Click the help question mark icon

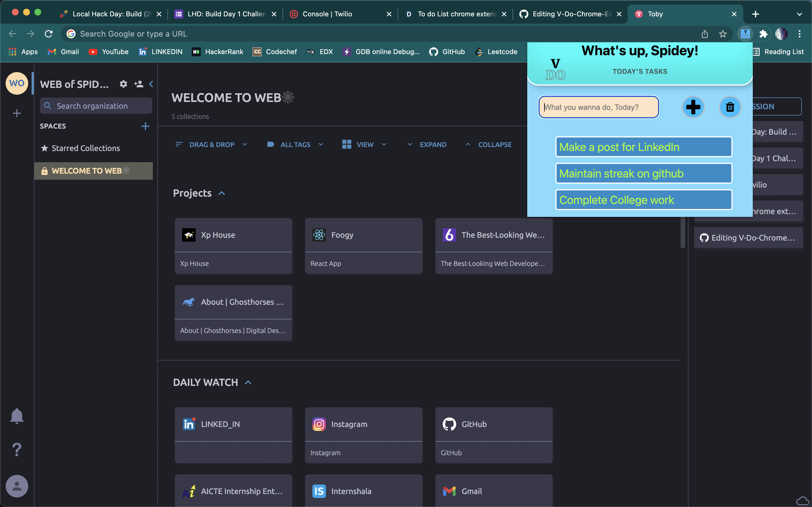click(x=17, y=449)
